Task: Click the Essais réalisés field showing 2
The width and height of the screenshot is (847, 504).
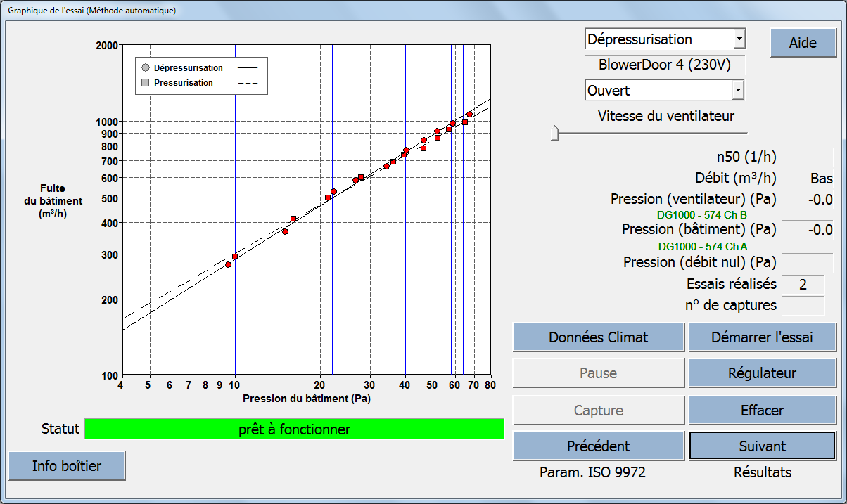Action: click(803, 285)
